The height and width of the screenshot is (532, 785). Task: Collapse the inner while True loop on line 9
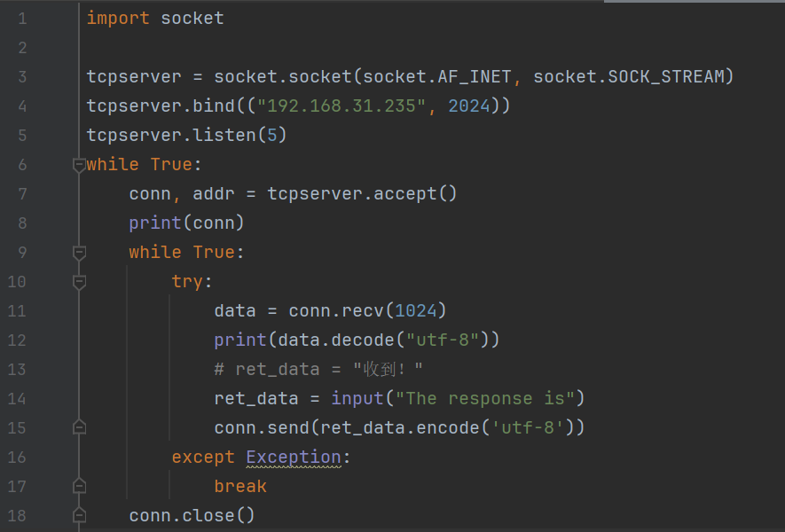pos(79,253)
